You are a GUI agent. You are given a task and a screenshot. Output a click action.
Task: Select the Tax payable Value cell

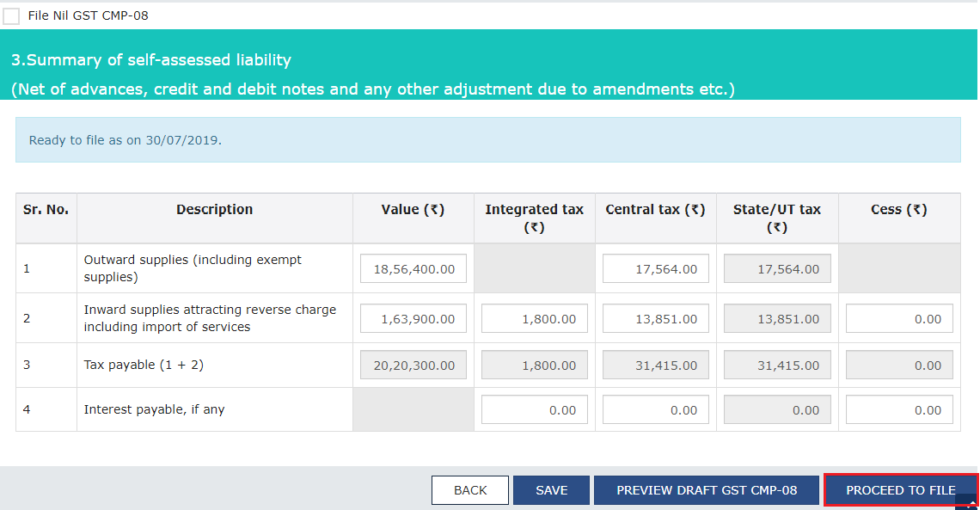coord(413,364)
